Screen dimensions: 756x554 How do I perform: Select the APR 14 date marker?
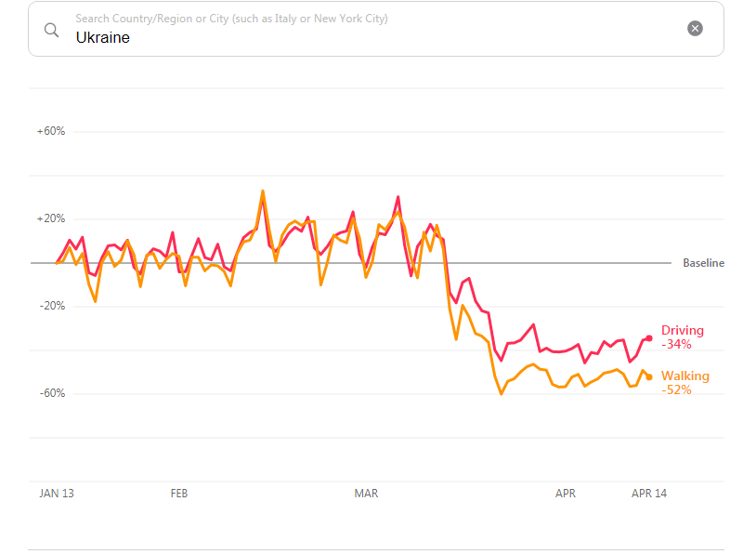(x=649, y=494)
